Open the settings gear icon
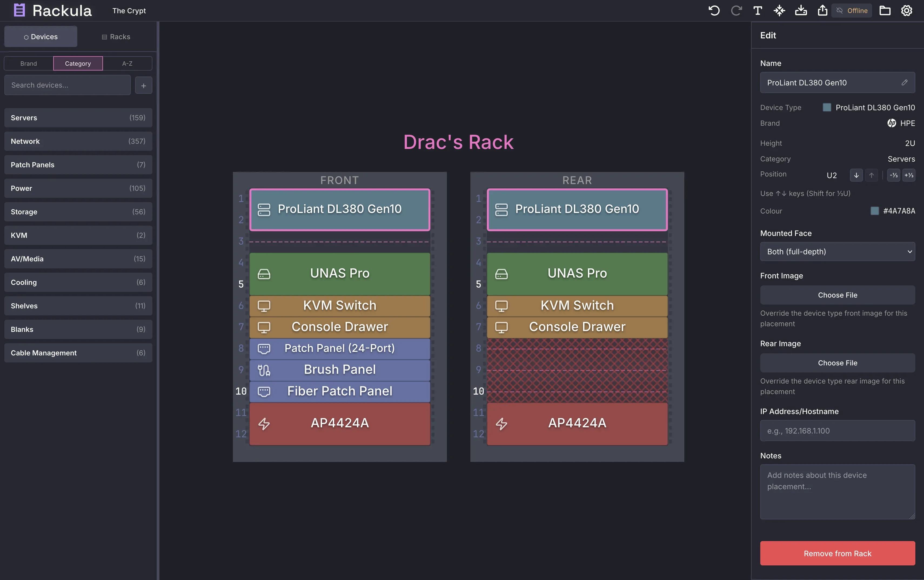 906,10
